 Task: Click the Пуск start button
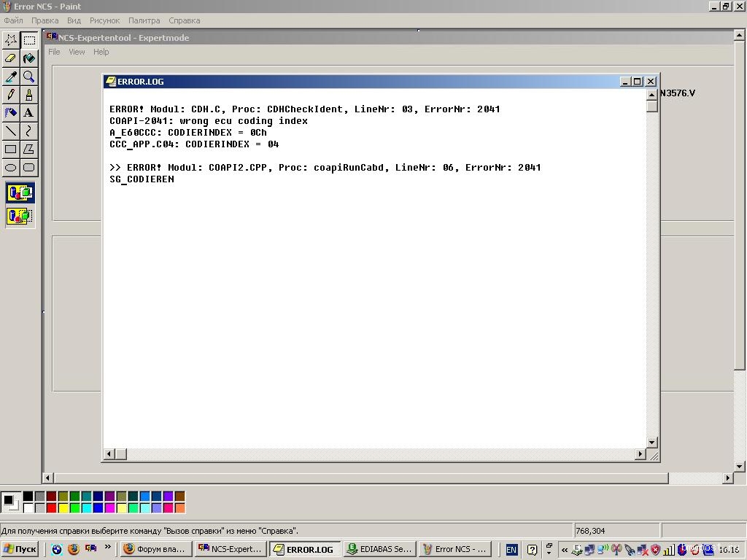(20, 549)
